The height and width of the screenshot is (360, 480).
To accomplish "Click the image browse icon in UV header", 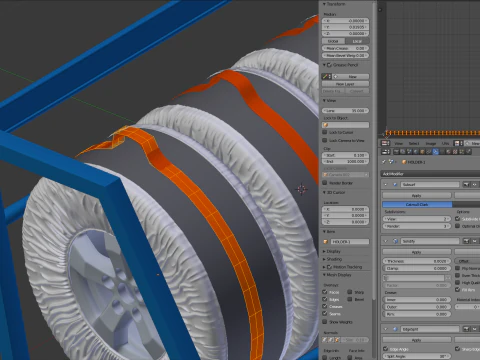I will coord(459,143).
